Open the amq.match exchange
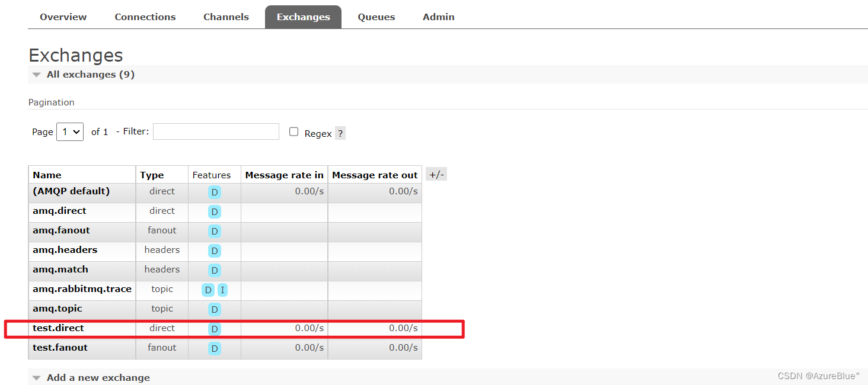868x385 pixels. [x=60, y=269]
